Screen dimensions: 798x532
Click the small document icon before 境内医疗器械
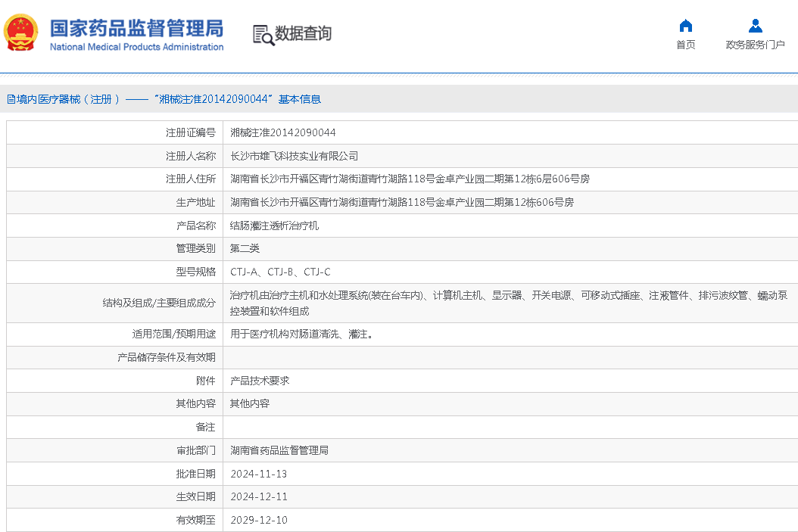click(11, 99)
